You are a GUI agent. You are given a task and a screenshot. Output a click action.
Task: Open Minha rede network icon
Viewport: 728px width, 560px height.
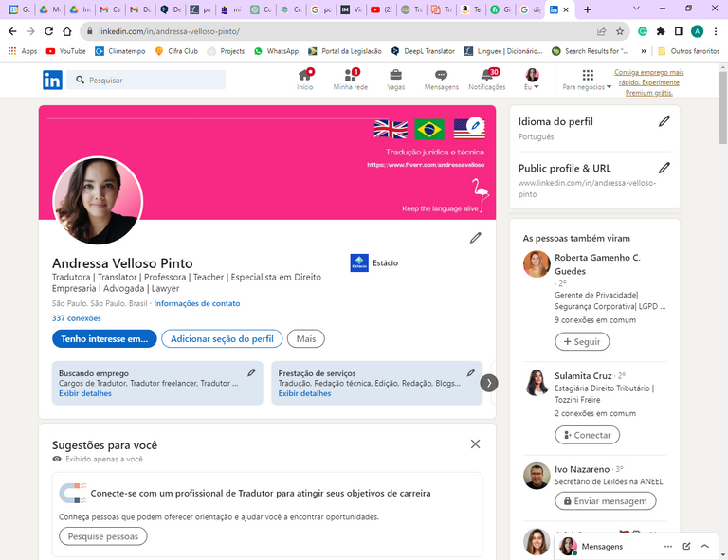click(x=350, y=76)
